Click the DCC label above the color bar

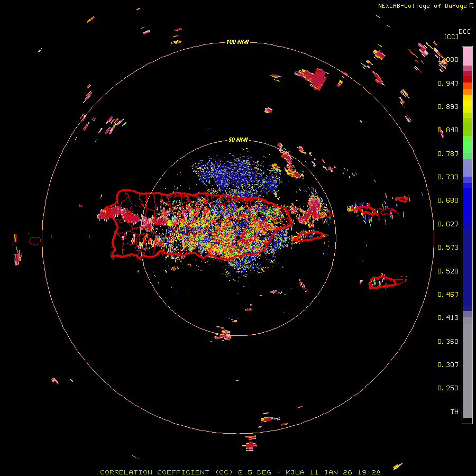click(465, 32)
